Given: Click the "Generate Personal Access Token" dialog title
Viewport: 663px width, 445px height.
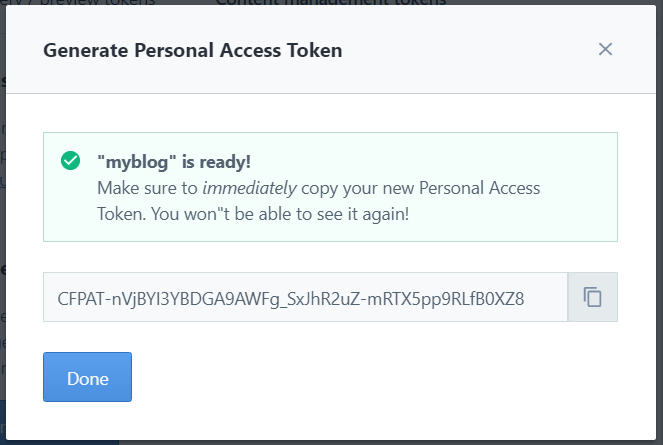Looking at the screenshot, I should pyautogui.click(x=192, y=50).
